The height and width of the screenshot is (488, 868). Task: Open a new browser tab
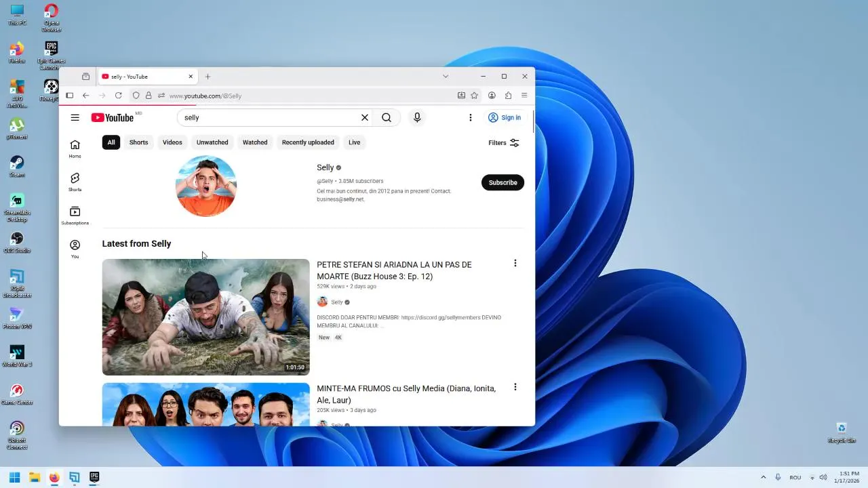208,77
